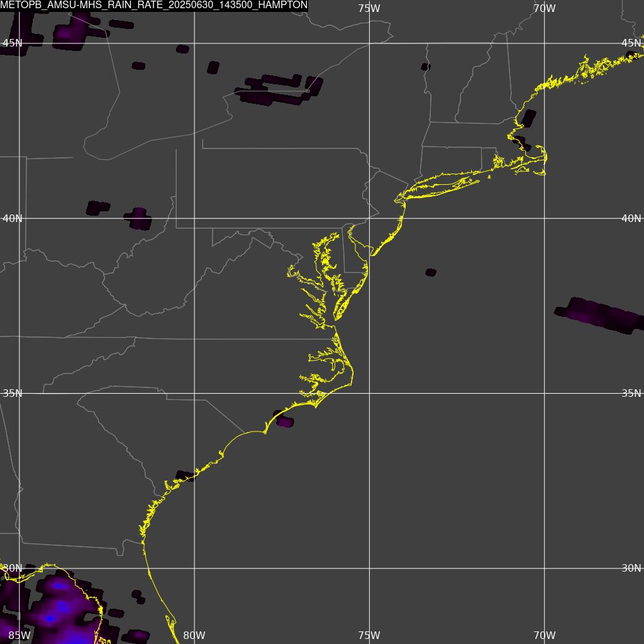This screenshot has width=644, height=644.
Task: Click the 35N label on the right side
Action: tap(631, 393)
